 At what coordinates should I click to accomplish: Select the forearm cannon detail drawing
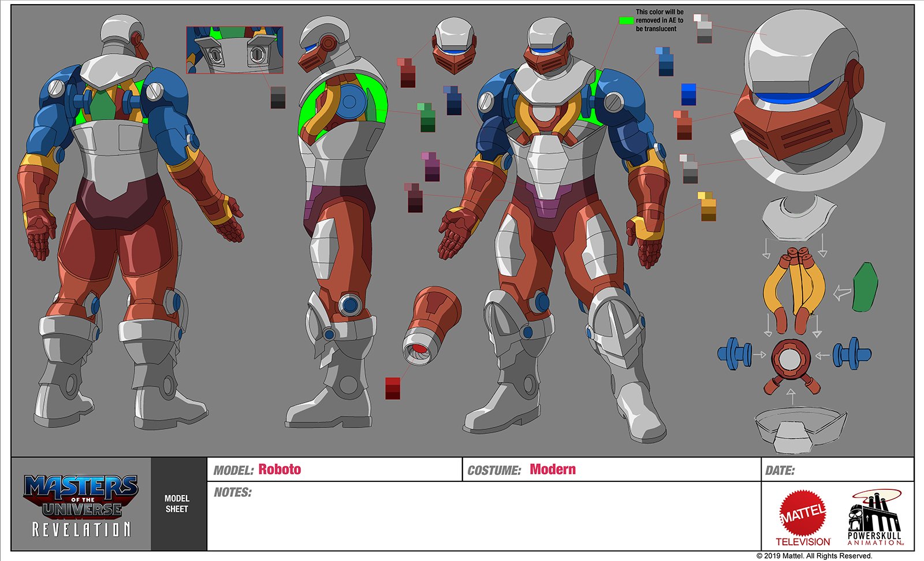tap(431, 325)
